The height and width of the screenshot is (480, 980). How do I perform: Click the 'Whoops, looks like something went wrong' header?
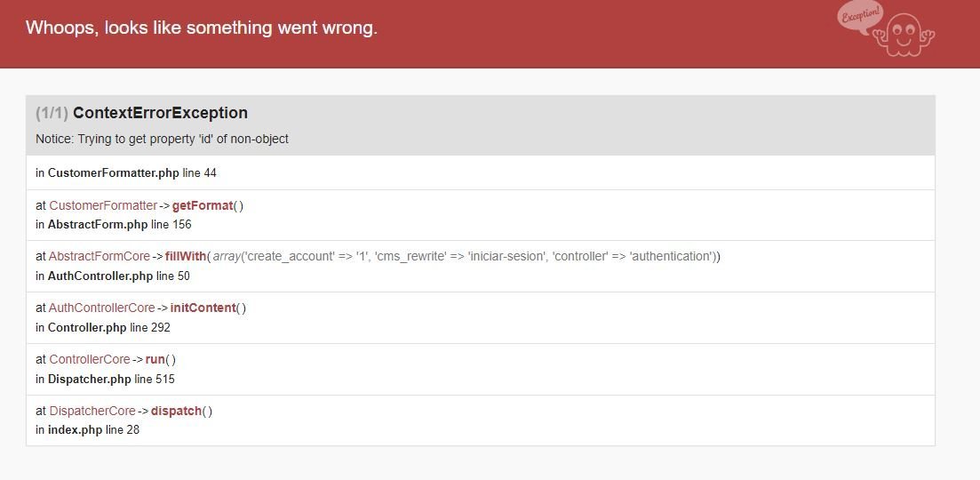click(x=202, y=28)
